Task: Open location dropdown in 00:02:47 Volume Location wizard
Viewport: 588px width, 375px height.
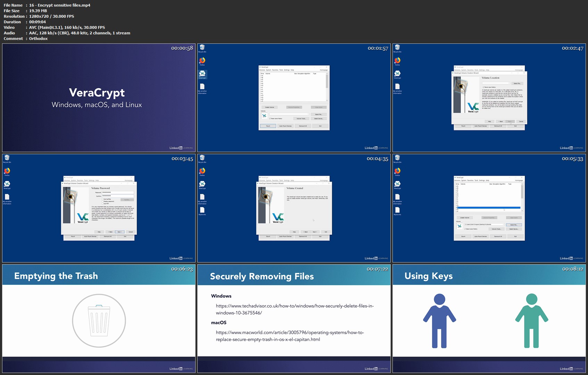Action: pyautogui.click(x=509, y=83)
